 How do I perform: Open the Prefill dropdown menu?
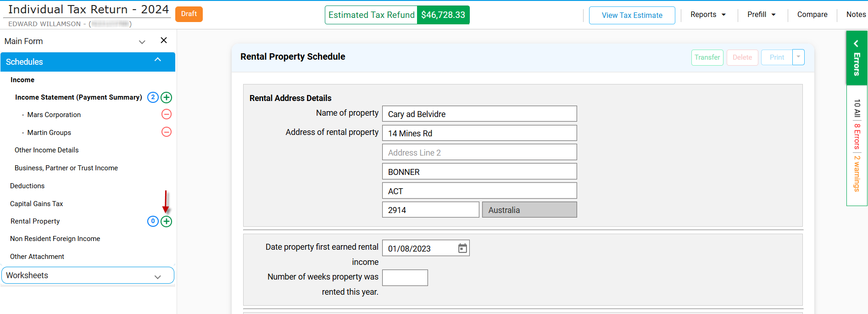pyautogui.click(x=762, y=15)
